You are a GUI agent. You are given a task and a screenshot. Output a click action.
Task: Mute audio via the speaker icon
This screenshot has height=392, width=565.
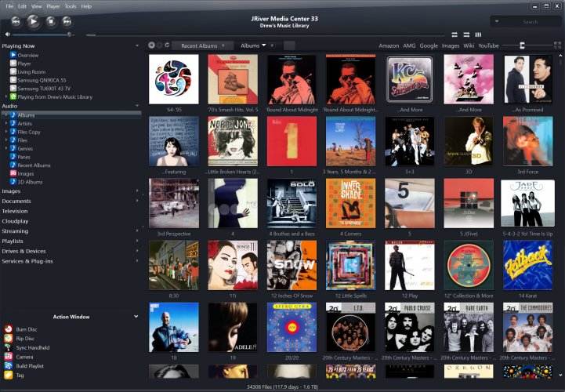coord(8,34)
